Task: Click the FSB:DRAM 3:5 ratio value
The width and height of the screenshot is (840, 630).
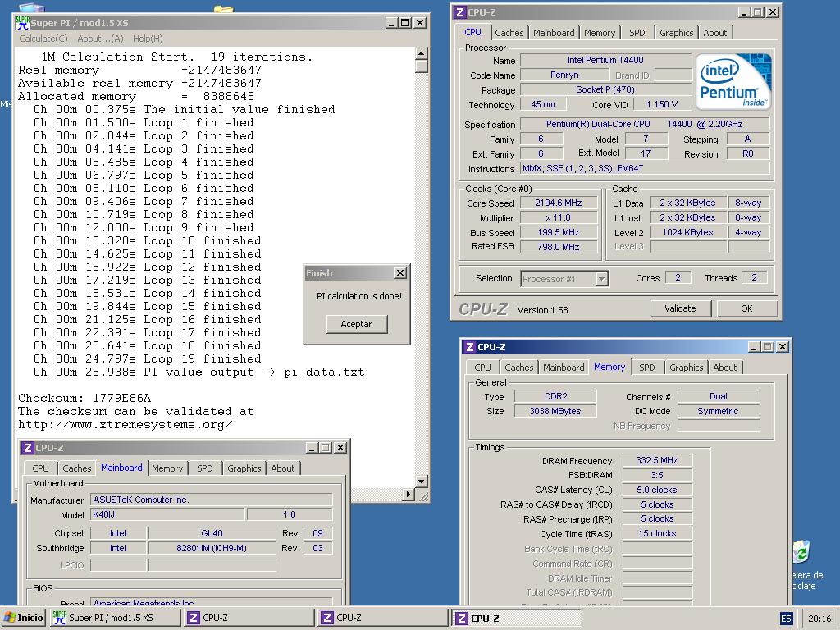Action: [x=657, y=475]
